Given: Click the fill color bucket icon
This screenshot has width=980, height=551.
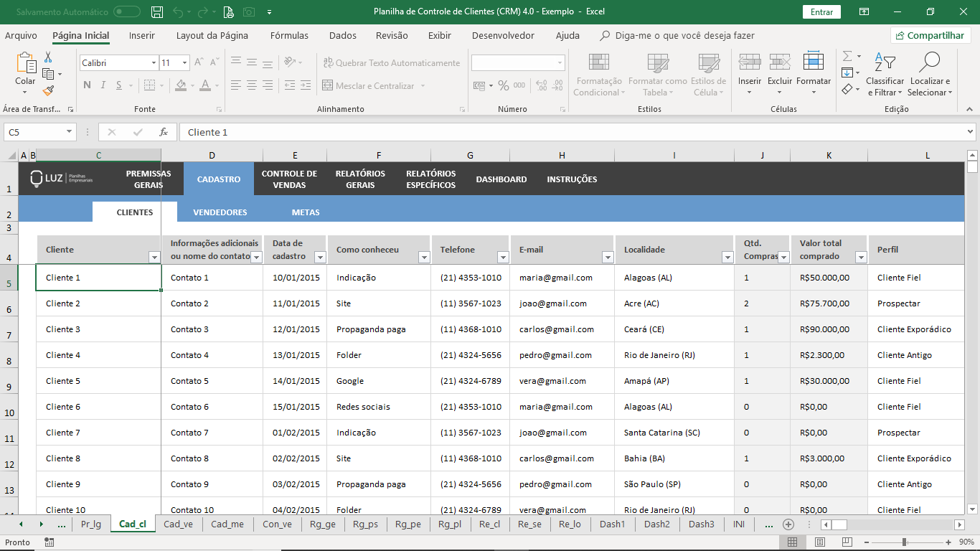Looking at the screenshot, I should (180, 85).
